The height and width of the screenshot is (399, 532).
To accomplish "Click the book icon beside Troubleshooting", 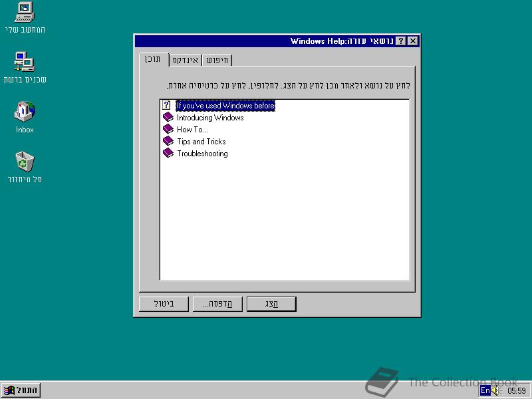I will [168, 153].
